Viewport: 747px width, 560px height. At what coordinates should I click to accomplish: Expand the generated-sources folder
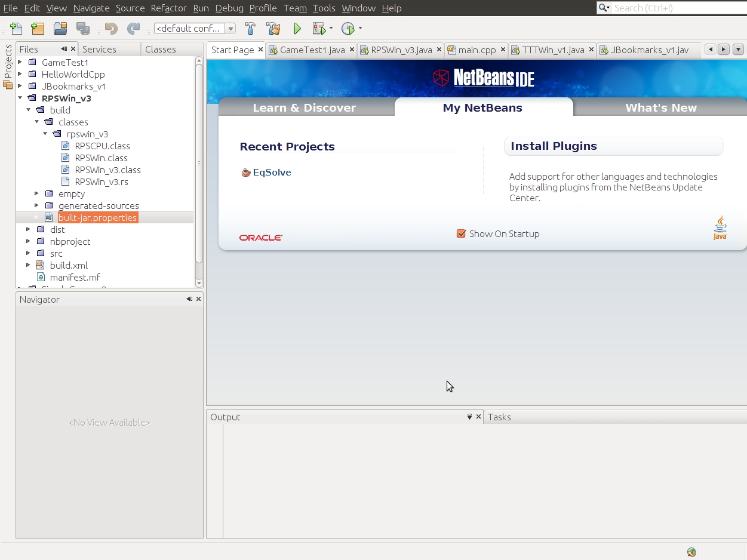[x=37, y=205]
